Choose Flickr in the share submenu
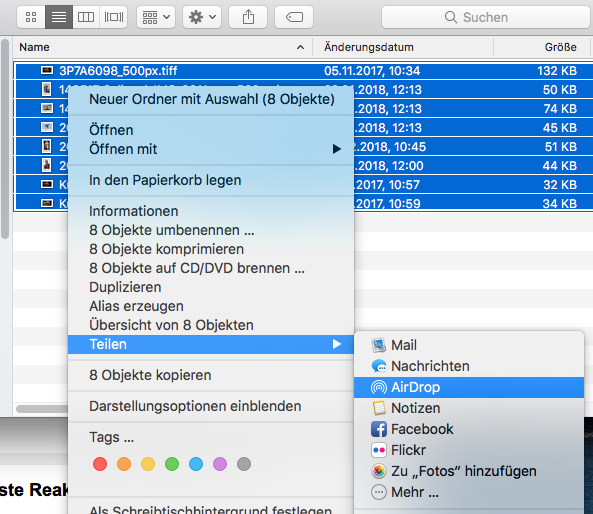The image size is (593, 514). [469, 450]
